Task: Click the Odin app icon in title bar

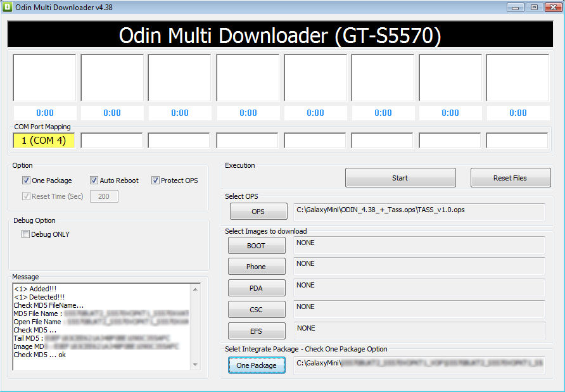Action: pyautogui.click(x=8, y=7)
